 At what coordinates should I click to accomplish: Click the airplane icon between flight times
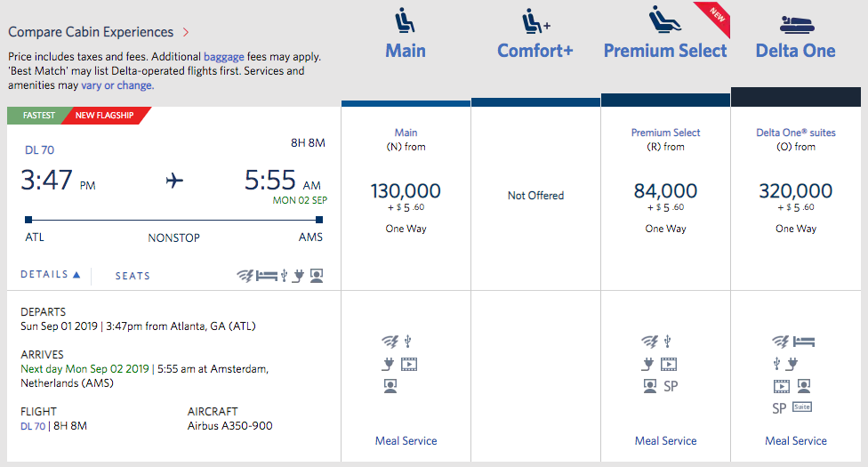174,181
